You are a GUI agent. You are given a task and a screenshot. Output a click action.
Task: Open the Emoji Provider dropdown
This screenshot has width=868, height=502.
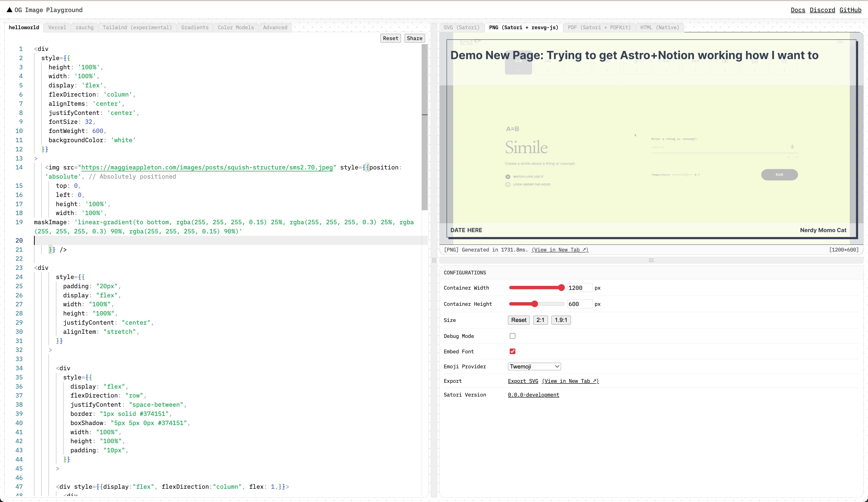(x=534, y=367)
